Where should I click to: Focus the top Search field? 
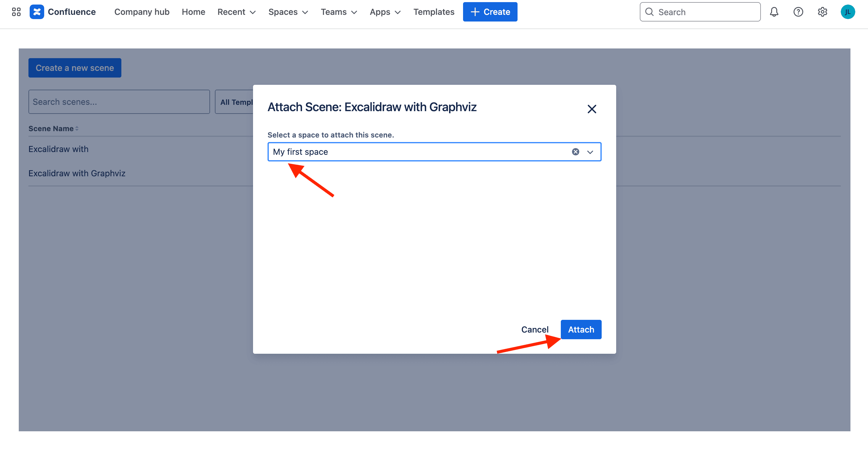pos(700,12)
